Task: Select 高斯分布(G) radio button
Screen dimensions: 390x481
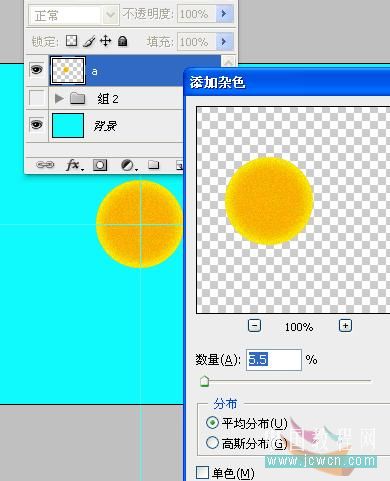Action: (x=212, y=443)
